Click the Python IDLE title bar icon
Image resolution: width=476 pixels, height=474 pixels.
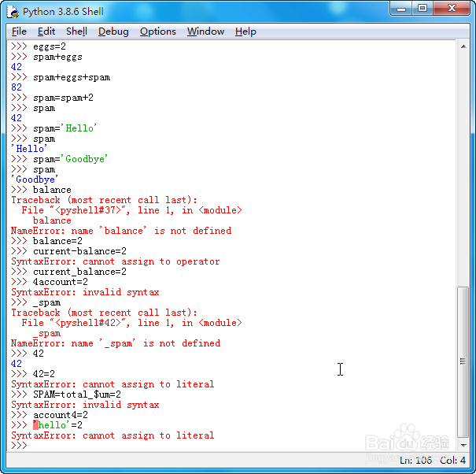click(13, 12)
